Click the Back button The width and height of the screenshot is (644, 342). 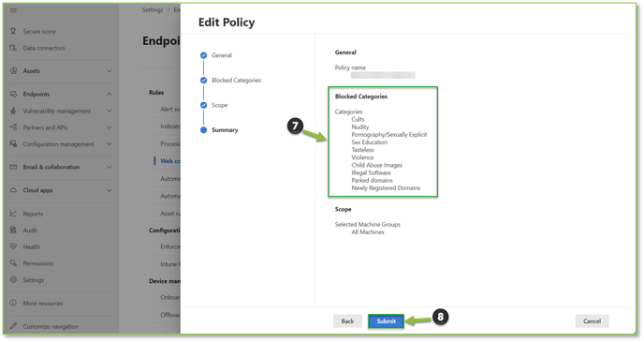pyautogui.click(x=347, y=321)
